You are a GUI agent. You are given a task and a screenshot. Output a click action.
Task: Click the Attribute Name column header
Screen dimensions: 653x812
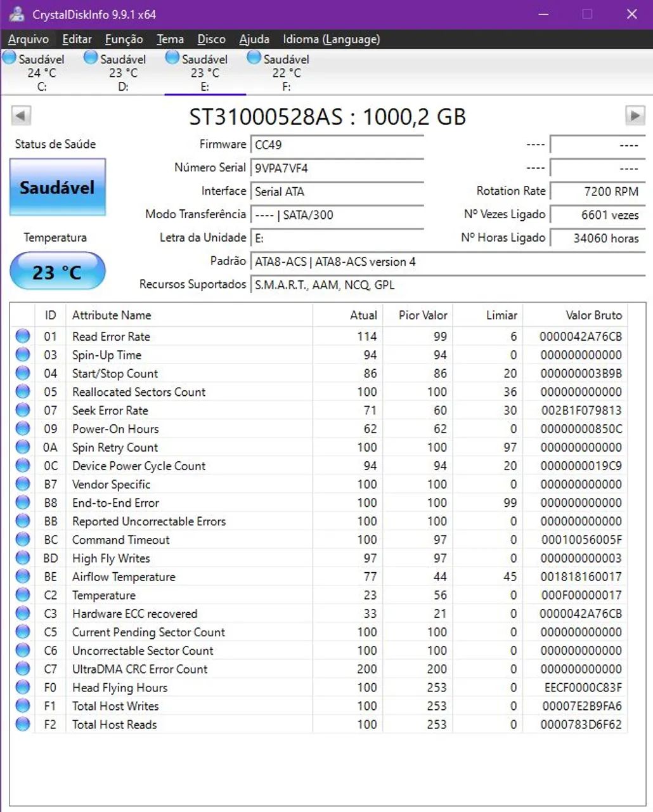tap(190, 315)
